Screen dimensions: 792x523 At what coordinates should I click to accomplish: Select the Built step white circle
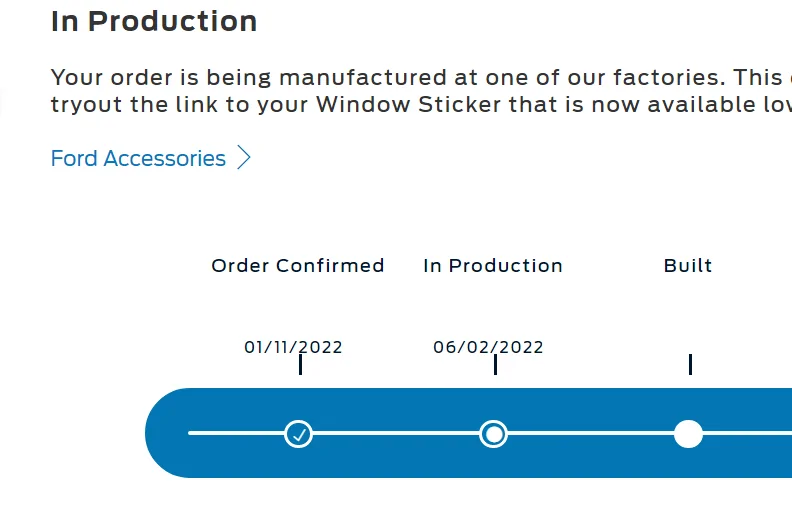(x=688, y=434)
